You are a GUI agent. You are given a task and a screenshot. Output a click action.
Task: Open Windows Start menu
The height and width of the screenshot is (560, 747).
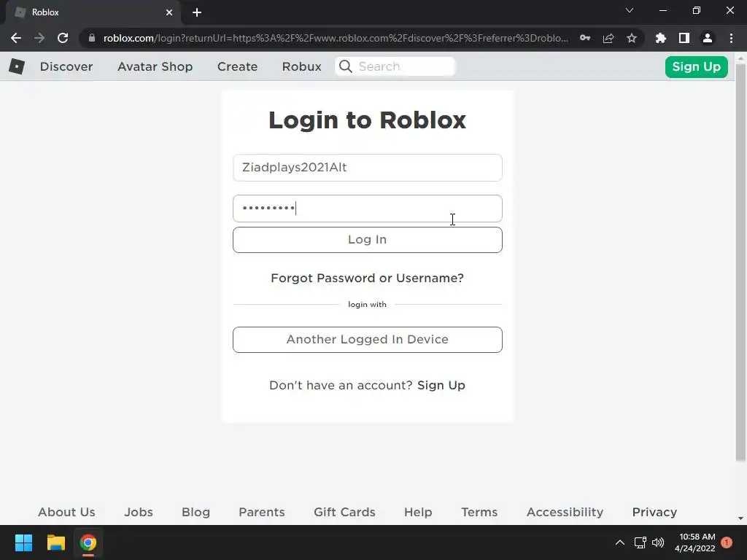click(x=23, y=542)
